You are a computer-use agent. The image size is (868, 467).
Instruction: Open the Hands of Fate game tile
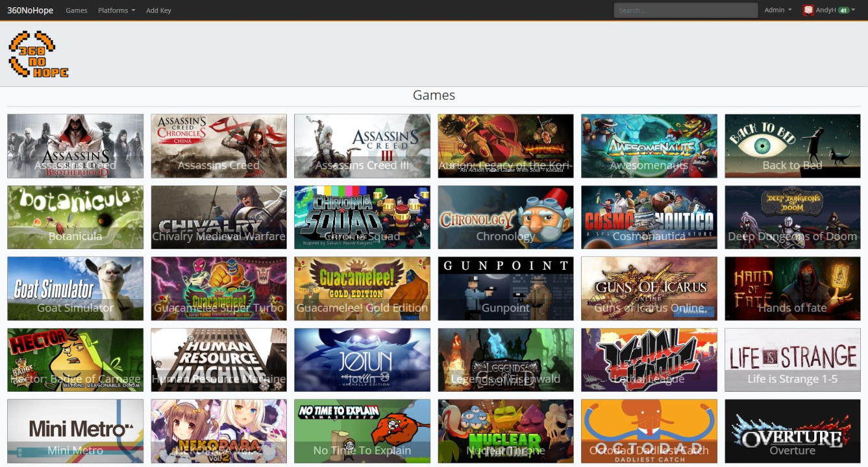point(793,289)
